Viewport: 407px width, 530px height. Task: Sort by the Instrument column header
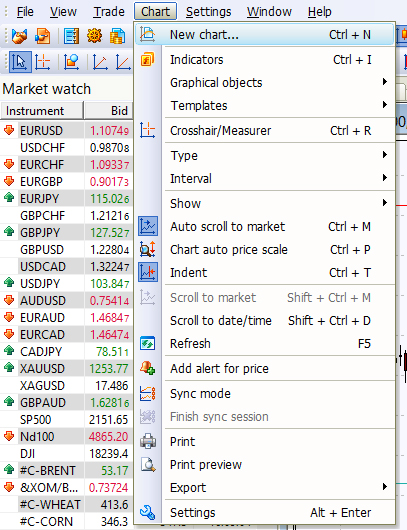pos(42,111)
